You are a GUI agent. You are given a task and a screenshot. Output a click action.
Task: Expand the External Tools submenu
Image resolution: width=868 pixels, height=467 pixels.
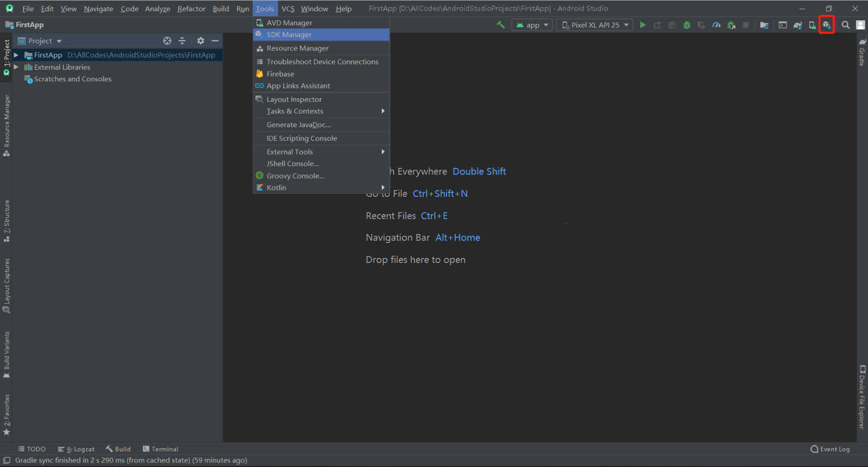(321, 152)
